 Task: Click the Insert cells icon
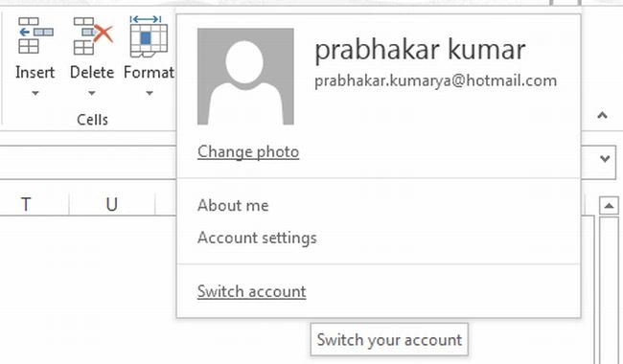tap(35, 35)
